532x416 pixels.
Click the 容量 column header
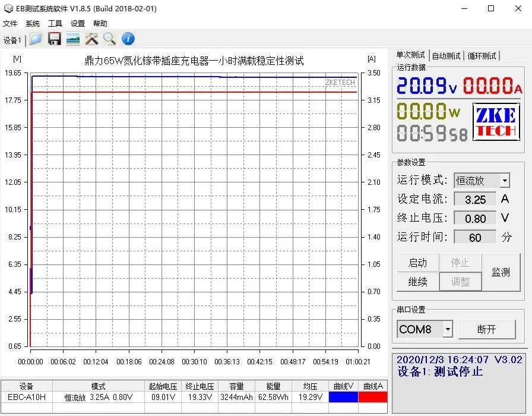coord(236,386)
